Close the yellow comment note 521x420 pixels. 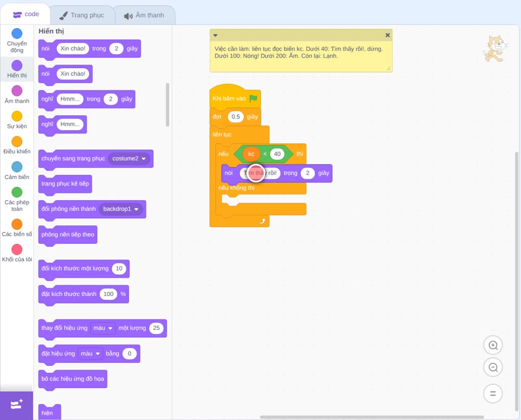point(388,35)
